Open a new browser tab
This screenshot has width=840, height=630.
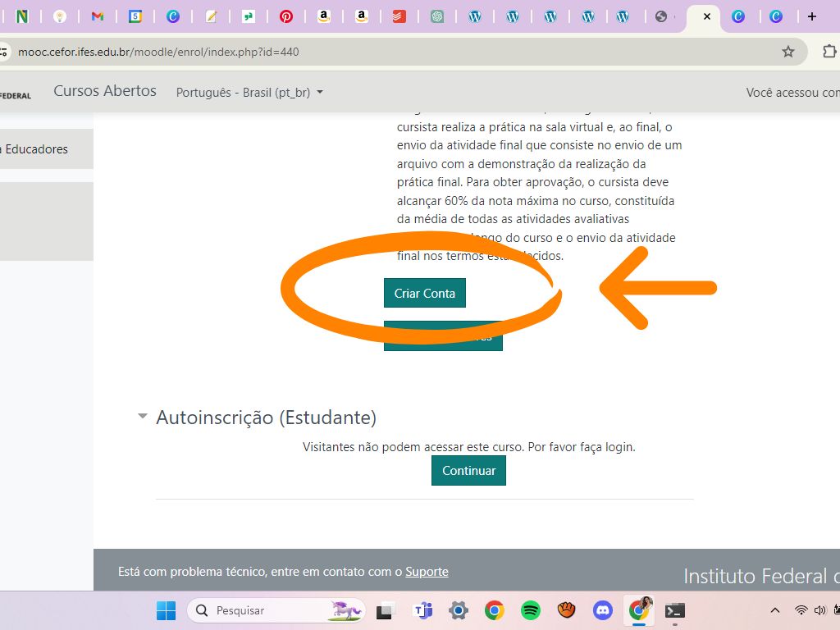click(x=811, y=16)
